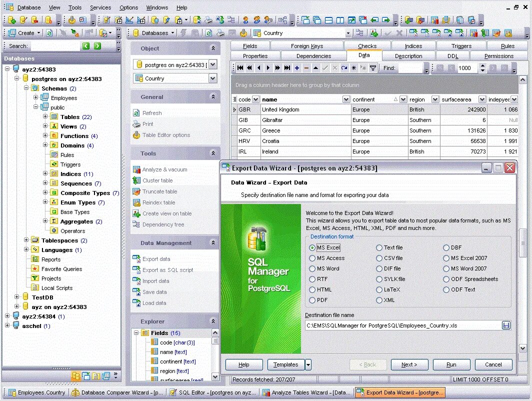
Task: Delete record with minus navigator icon
Action: tap(306, 68)
